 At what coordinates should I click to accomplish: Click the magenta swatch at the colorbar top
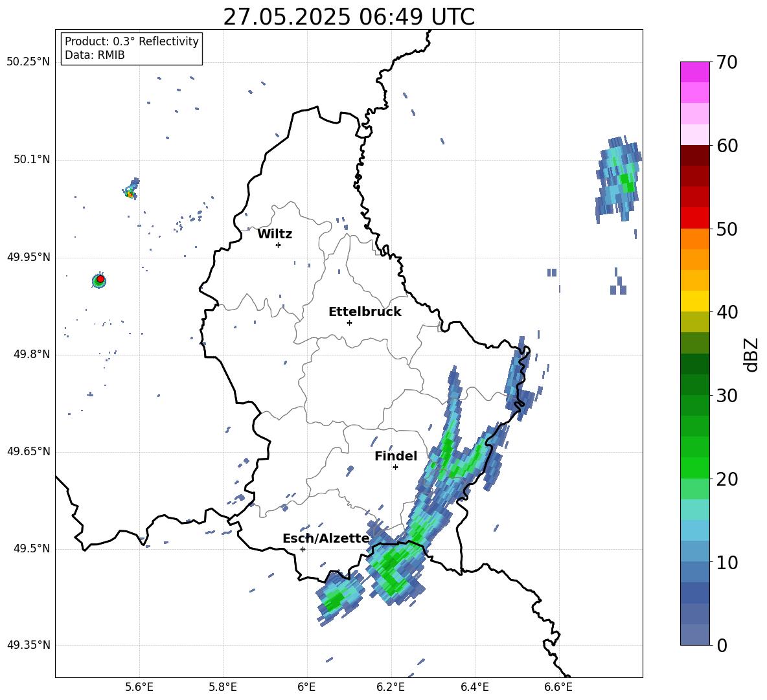[x=694, y=73]
